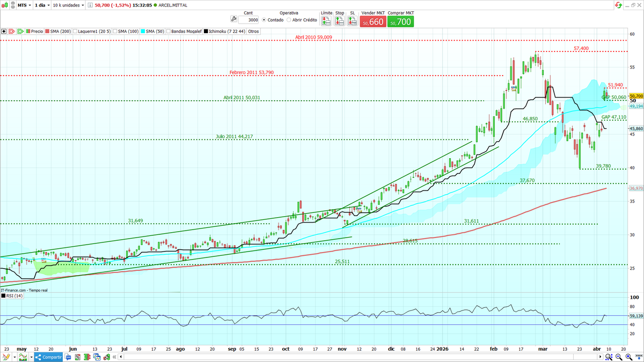The image size is (644, 362).
Task: Select the drawing pencil tool icon
Action: point(7,357)
